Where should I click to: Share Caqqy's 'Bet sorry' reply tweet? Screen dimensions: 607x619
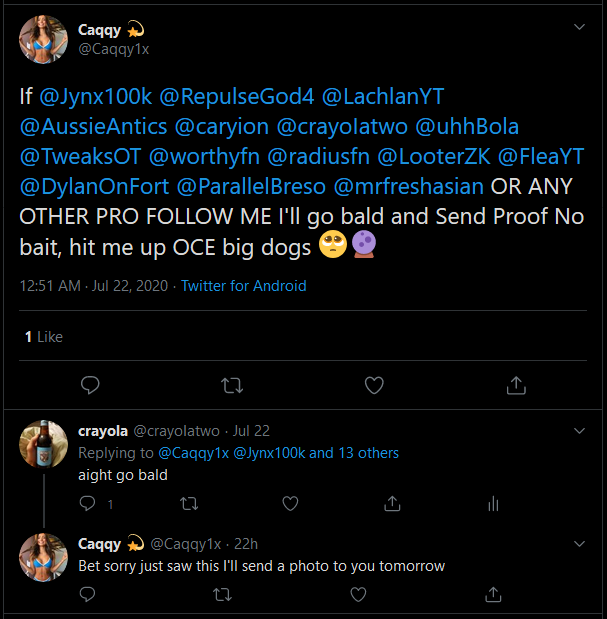[x=492, y=594]
